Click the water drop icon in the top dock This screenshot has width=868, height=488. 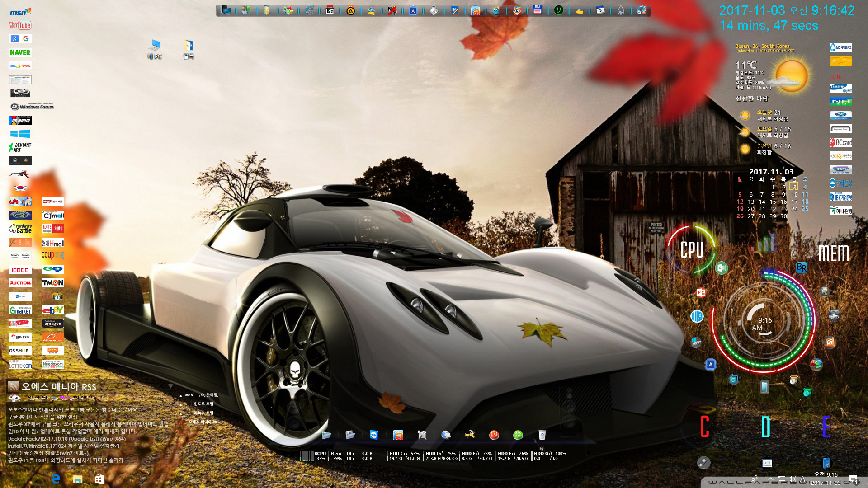(x=621, y=10)
